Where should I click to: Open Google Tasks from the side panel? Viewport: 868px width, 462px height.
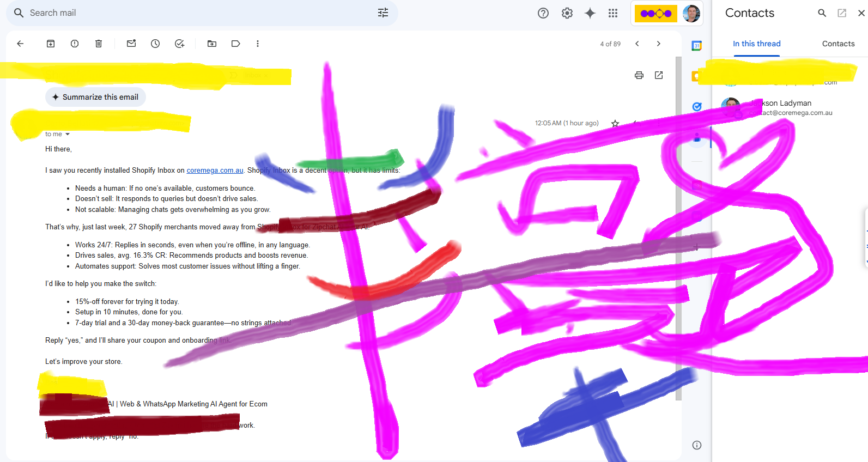(x=696, y=107)
